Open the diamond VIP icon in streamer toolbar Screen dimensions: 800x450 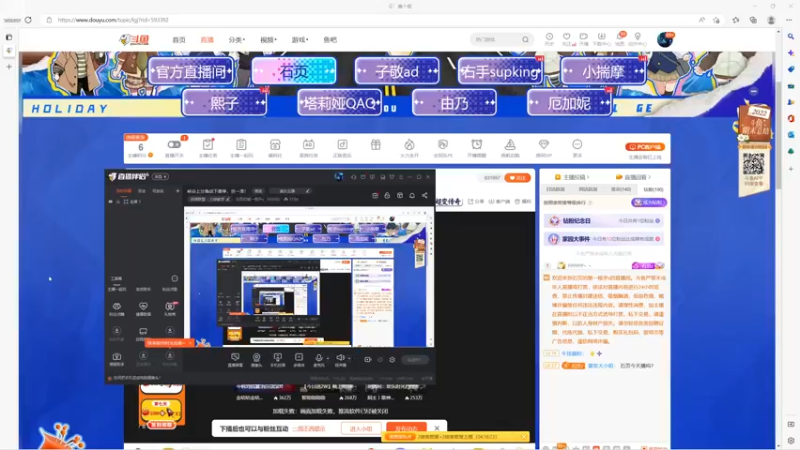click(544, 145)
